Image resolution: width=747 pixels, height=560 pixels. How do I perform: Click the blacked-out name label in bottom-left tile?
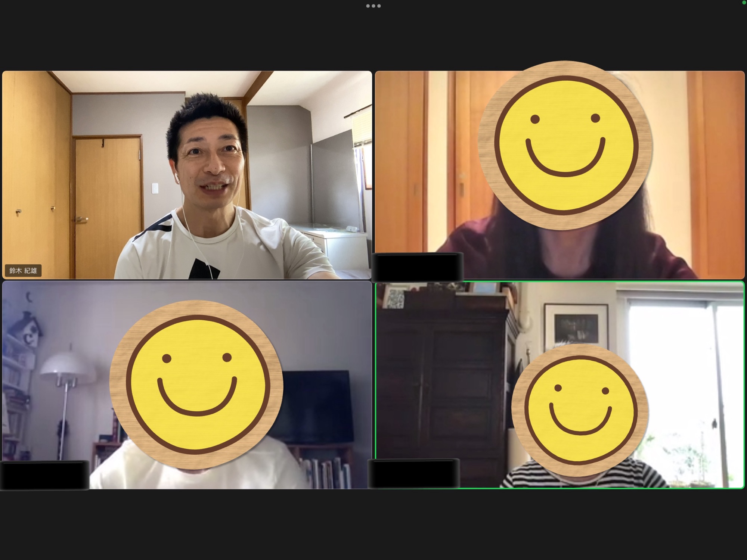[x=45, y=475]
